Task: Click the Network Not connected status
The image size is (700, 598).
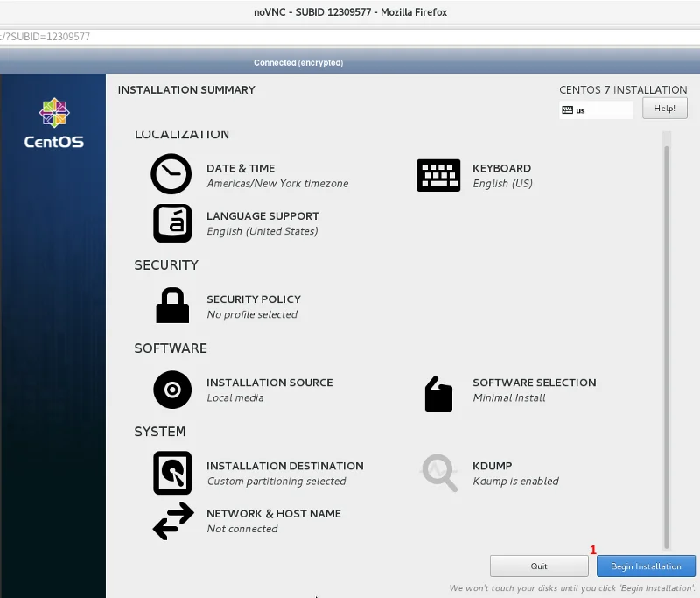Action: click(242, 530)
